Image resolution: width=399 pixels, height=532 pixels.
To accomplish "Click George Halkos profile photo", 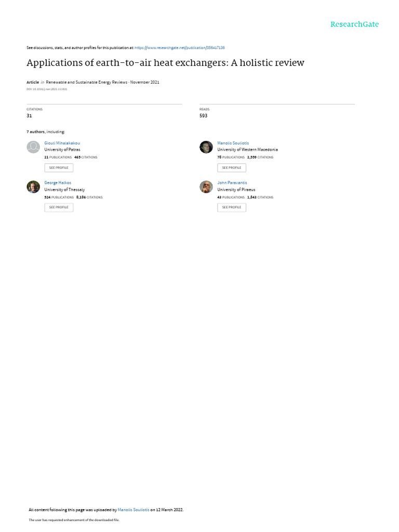I will pos(33,187).
